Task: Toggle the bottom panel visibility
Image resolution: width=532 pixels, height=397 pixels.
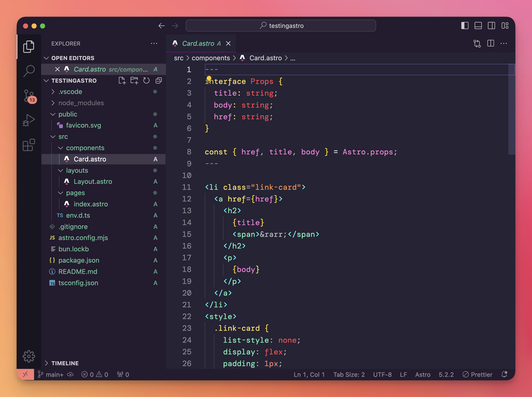Action: click(x=478, y=26)
